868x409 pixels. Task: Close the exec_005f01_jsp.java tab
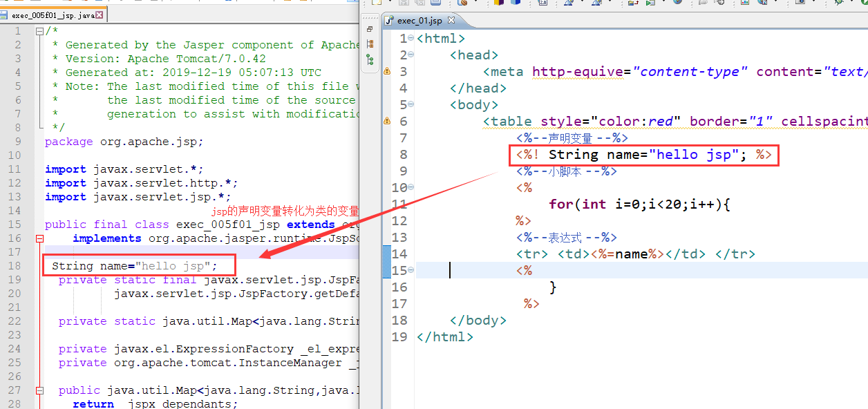[100, 15]
